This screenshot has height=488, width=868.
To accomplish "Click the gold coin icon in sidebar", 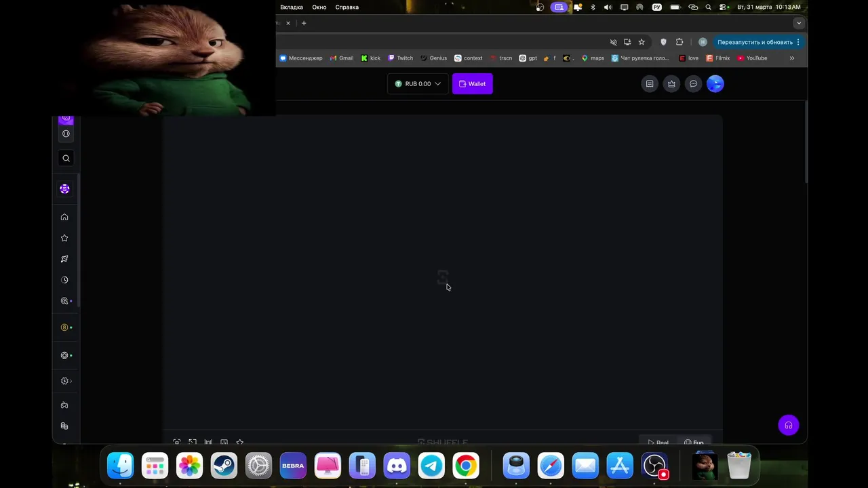I will [66, 327].
